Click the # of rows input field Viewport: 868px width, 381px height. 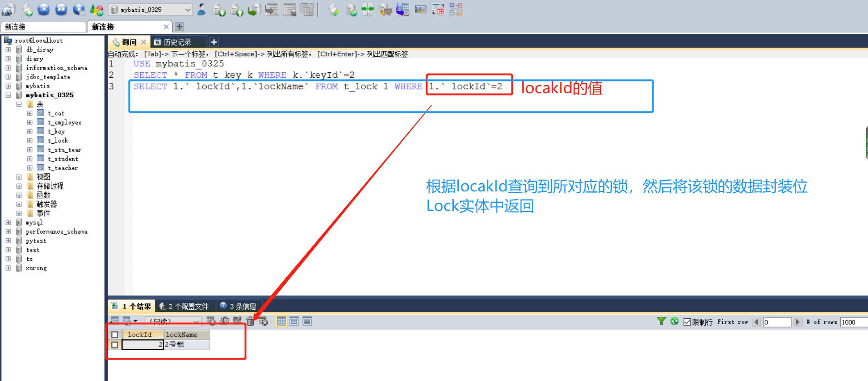click(854, 322)
